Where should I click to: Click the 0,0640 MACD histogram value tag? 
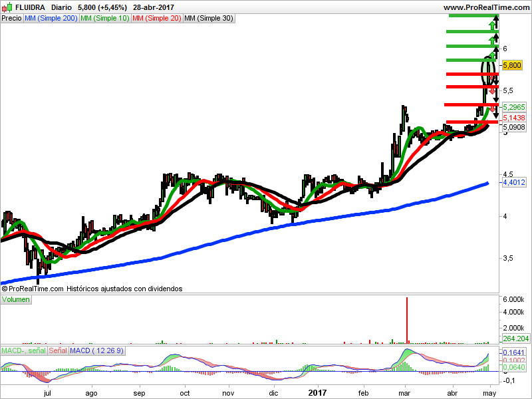(x=513, y=367)
